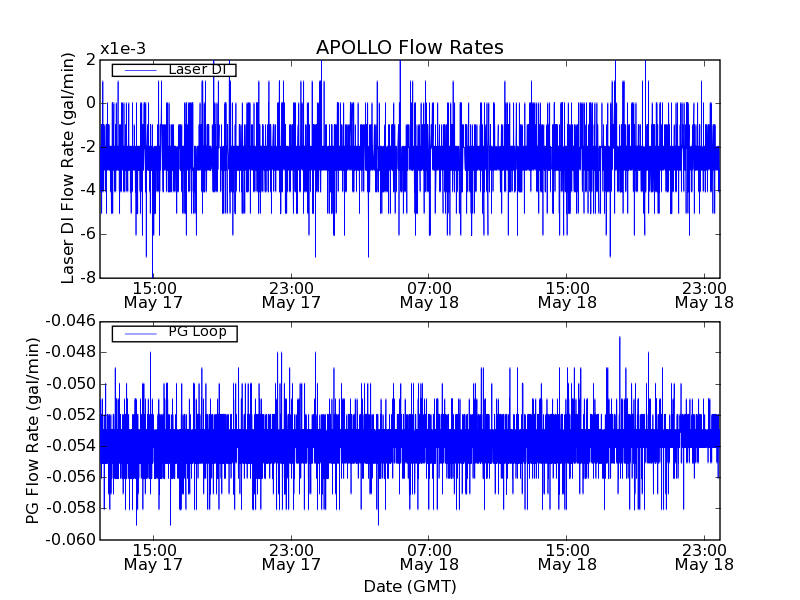The width and height of the screenshot is (800, 600).
Task: Click 07:00 May 18 tick on bottom plot
Action: click(x=429, y=557)
